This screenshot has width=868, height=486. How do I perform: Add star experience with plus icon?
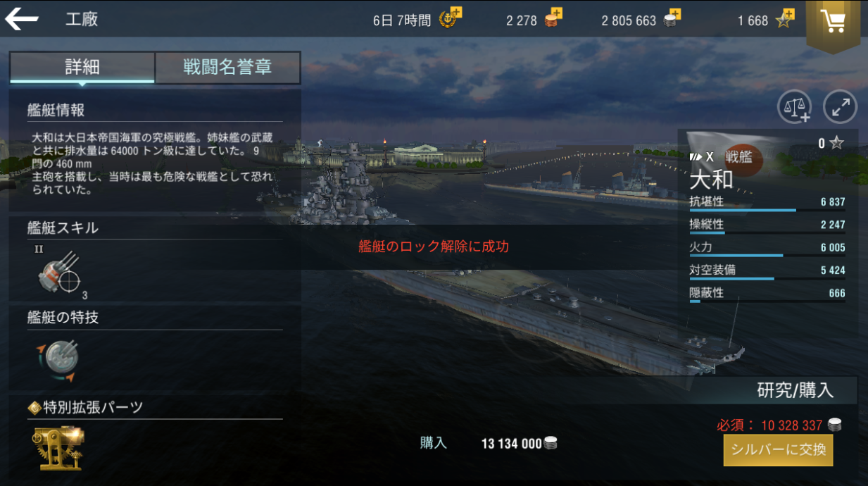pos(785,18)
